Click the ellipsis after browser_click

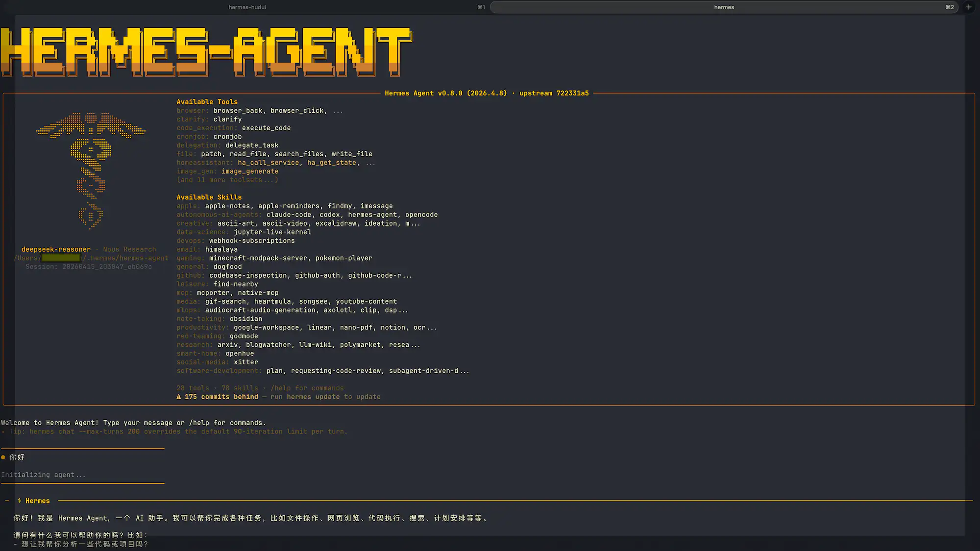[x=338, y=111]
